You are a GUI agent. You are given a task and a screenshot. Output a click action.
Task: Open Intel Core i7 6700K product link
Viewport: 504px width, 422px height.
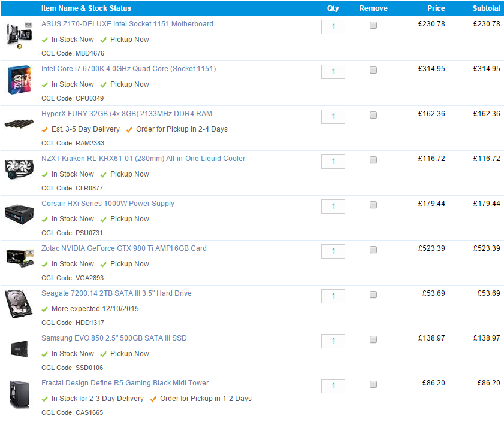(x=129, y=69)
